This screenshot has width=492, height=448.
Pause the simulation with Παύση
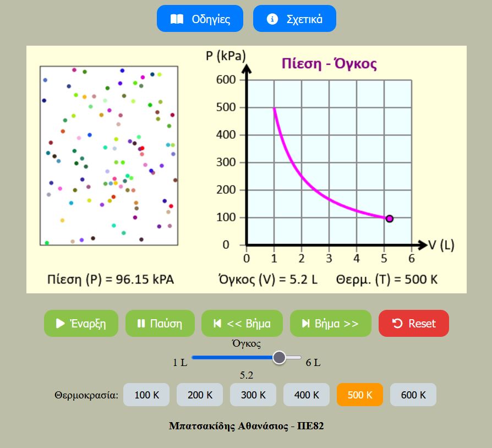pyautogui.click(x=160, y=324)
